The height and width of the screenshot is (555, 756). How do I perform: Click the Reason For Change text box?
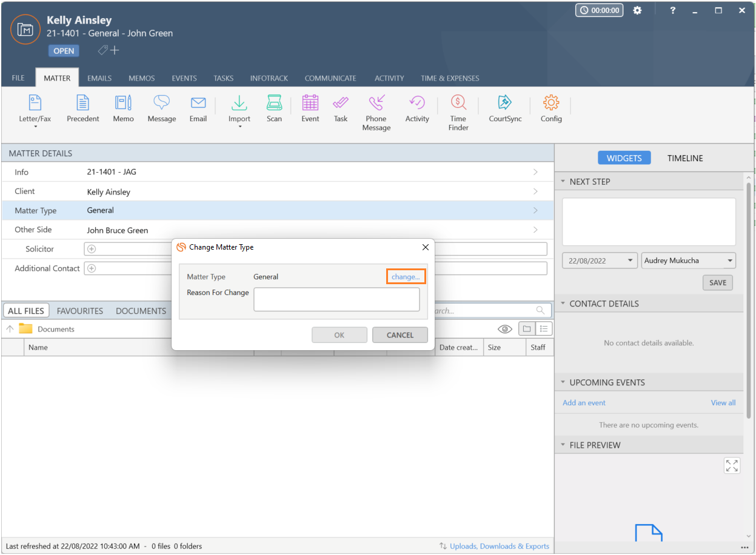336,299
